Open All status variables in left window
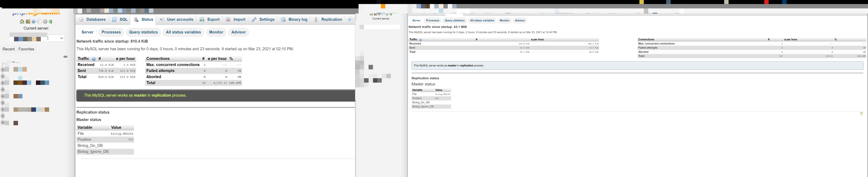This screenshot has width=868, height=177. [184, 32]
